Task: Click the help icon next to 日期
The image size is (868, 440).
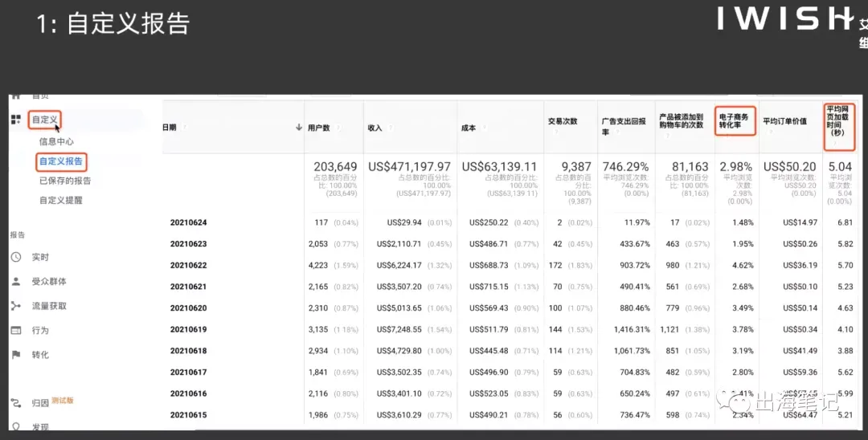Action: click(x=184, y=128)
